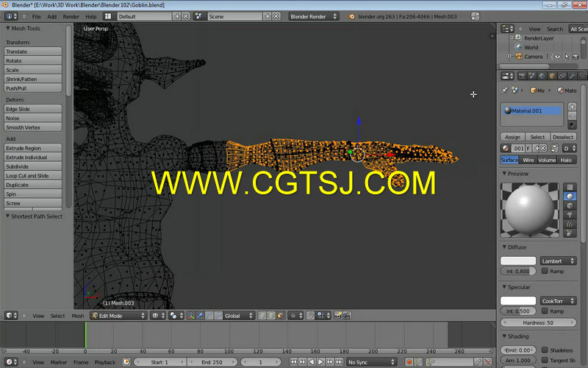588x368 pixels.
Task: Select the sphere preview type
Action: (570, 197)
